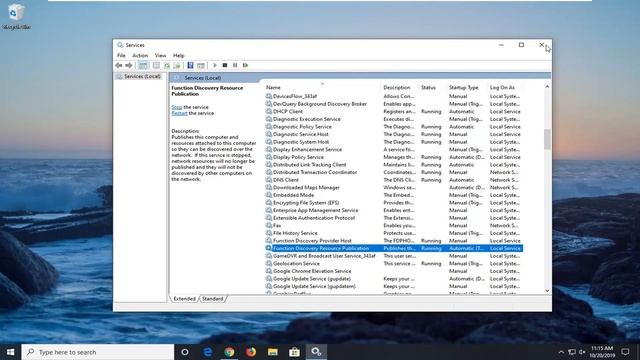Image resolution: width=640 pixels, height=360 pixels.
Task: Select the File History Service row
Action: (x=394, y=233)
